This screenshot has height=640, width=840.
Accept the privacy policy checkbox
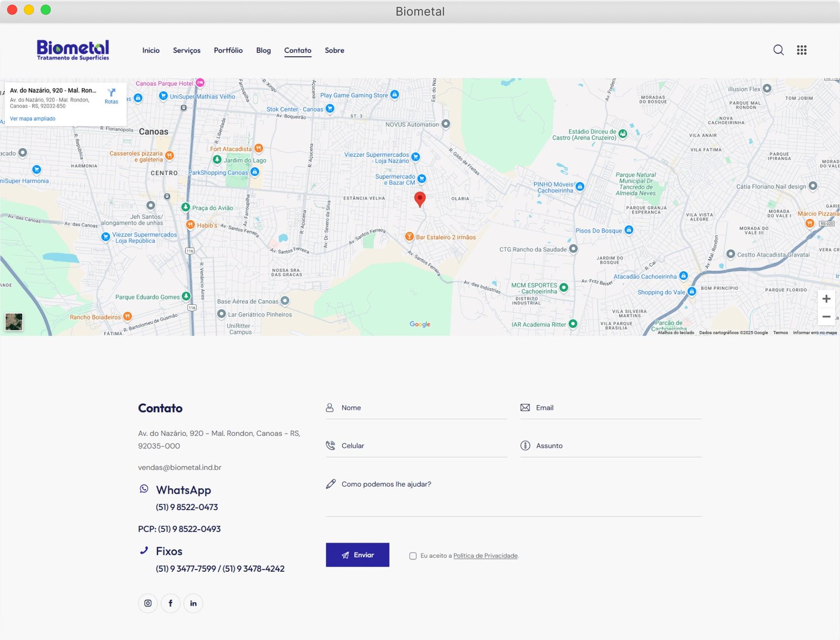[413, 556]
